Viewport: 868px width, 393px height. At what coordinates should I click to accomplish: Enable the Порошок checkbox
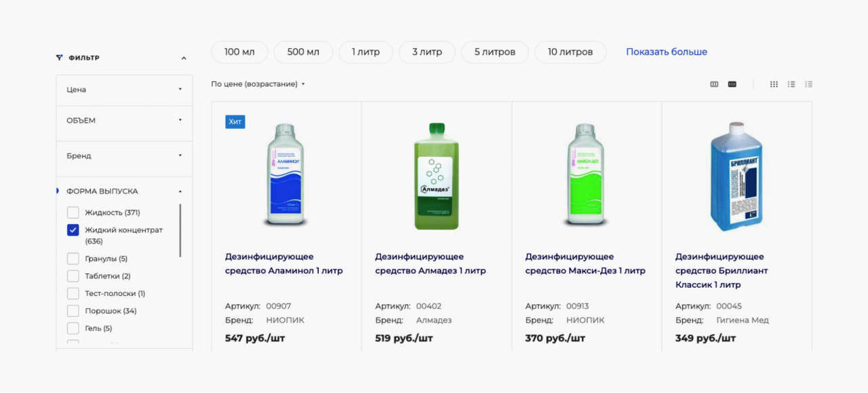point(73,311)
